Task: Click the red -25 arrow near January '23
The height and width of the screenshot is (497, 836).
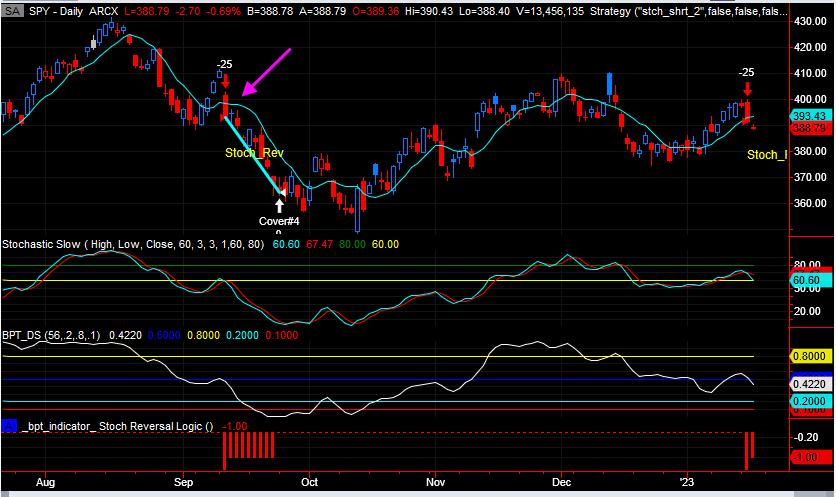Action: [747, 88]
